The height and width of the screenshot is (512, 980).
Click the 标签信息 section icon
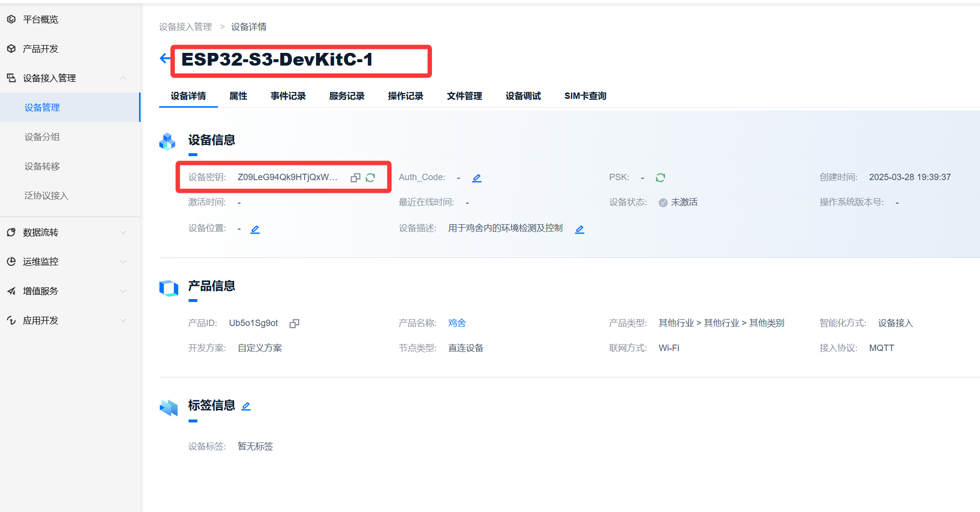point(168,407)
